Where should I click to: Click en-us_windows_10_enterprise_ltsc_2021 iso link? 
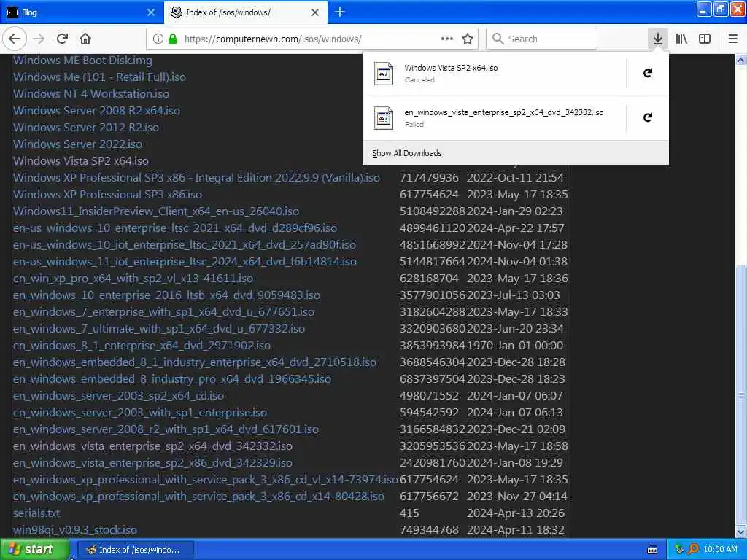[175, 228]
